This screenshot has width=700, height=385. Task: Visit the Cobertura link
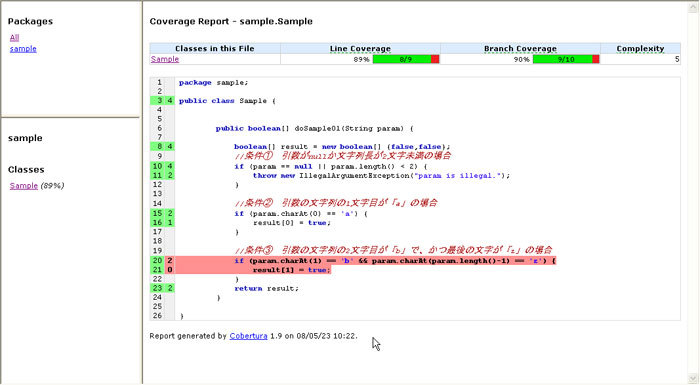tap(248, 336)
